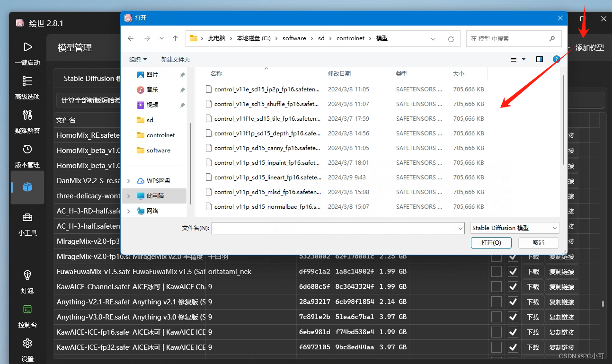This screenshot has width=612, height=364.
Task: Go up one folder level
Action: click(x=176, y=39)
